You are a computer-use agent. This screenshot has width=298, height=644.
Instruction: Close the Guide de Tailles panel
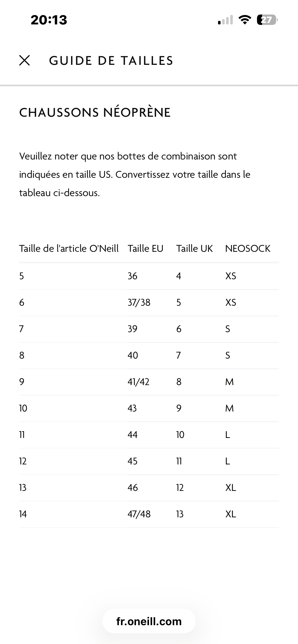(24, 61)
